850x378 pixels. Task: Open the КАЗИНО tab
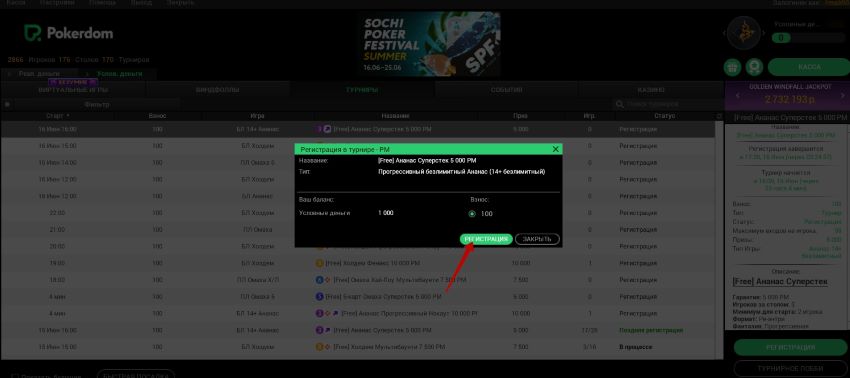tap(651, 90)
